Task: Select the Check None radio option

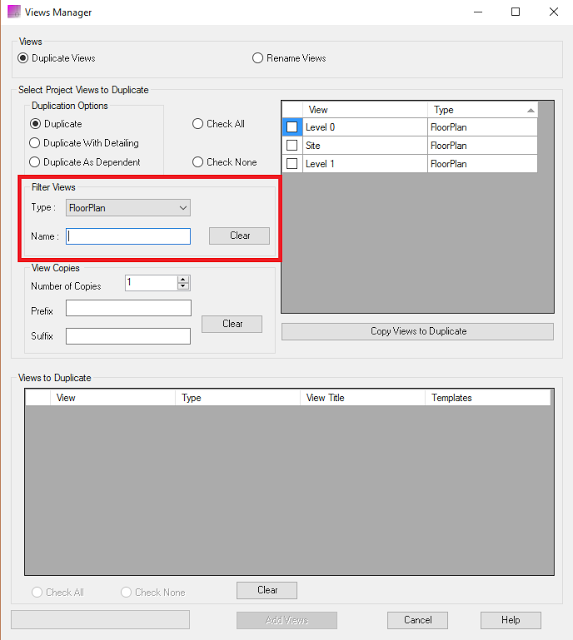Action: click(198, 162)
